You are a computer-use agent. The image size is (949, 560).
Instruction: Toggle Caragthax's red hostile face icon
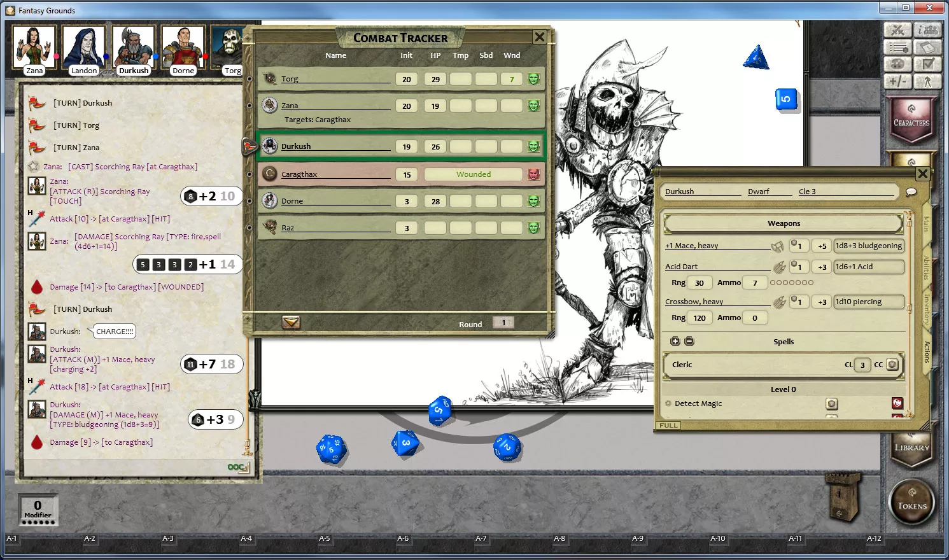pyautogui.click(x=533, y=174)
